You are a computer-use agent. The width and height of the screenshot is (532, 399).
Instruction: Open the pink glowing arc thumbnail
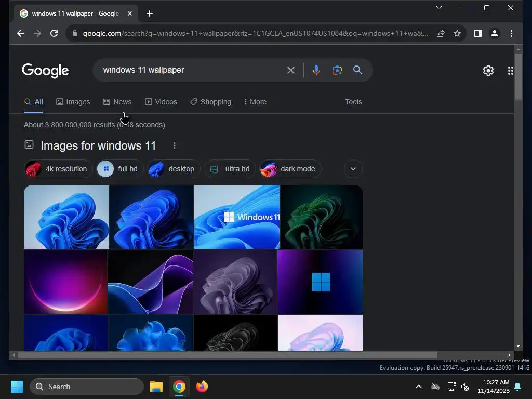65,282
